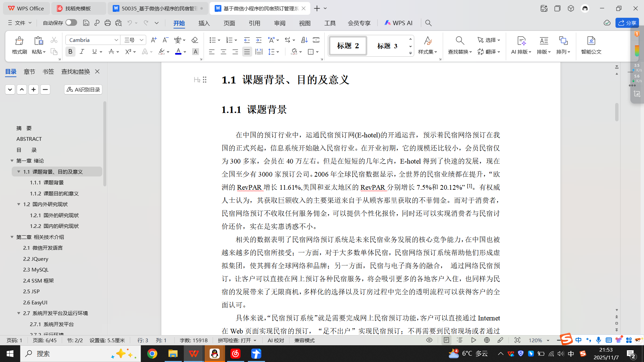This screenshot has width=644, height=362.
Task: Select center alignment icon
Action: (x=223, y=52)
